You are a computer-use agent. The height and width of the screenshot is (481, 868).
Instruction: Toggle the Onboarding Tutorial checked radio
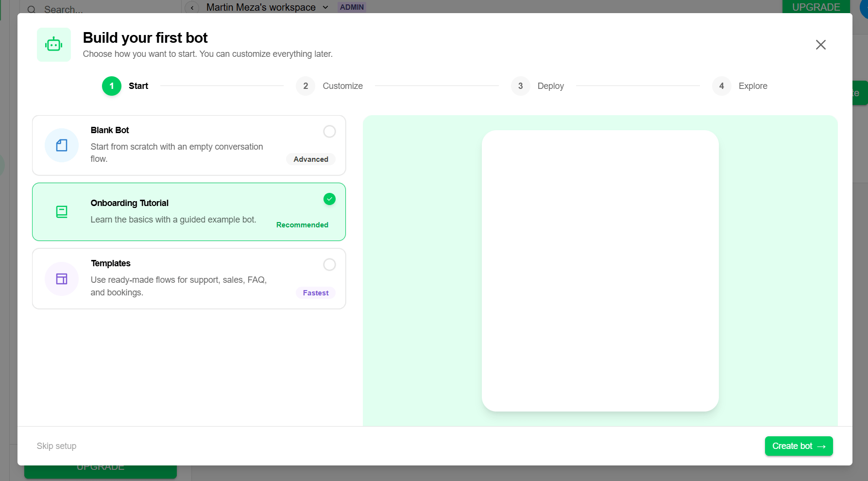tap(329, 199)
